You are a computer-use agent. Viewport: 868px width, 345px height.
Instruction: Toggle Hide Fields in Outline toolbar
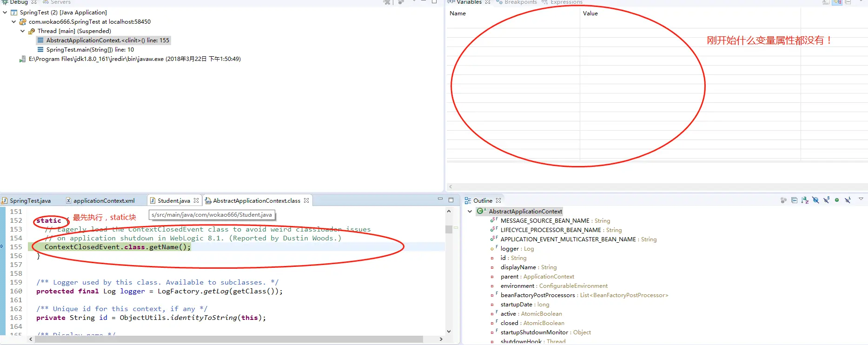815,200
